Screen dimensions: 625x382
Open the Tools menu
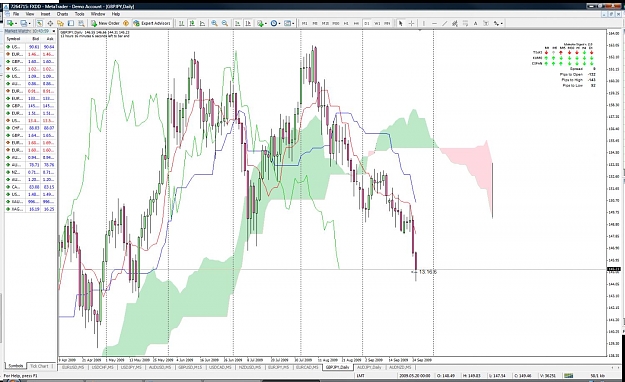tap(80, 14)
